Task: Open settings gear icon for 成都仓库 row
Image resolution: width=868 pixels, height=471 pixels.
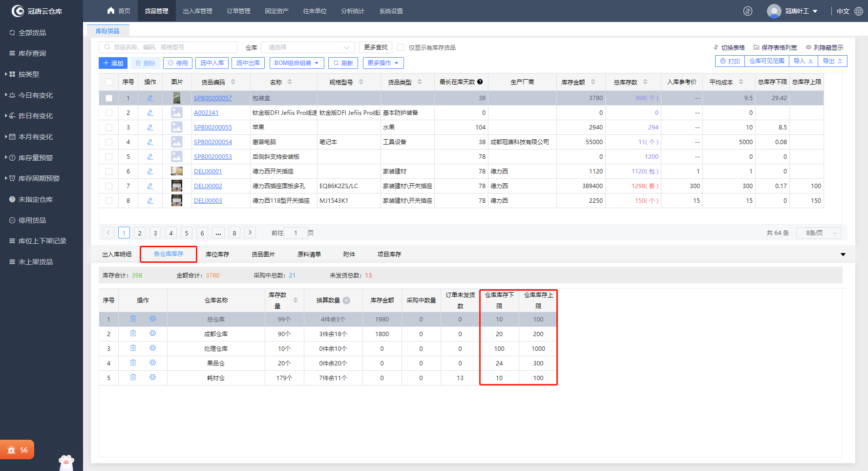Action: (152, 334)
